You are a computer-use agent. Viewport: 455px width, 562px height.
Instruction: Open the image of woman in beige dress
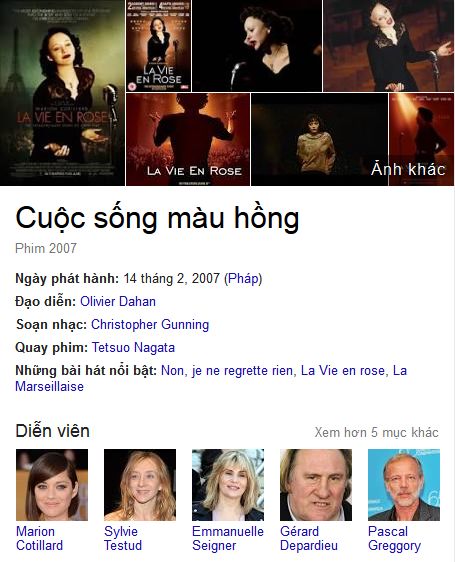pyautogui.click(x=319, y=139)
